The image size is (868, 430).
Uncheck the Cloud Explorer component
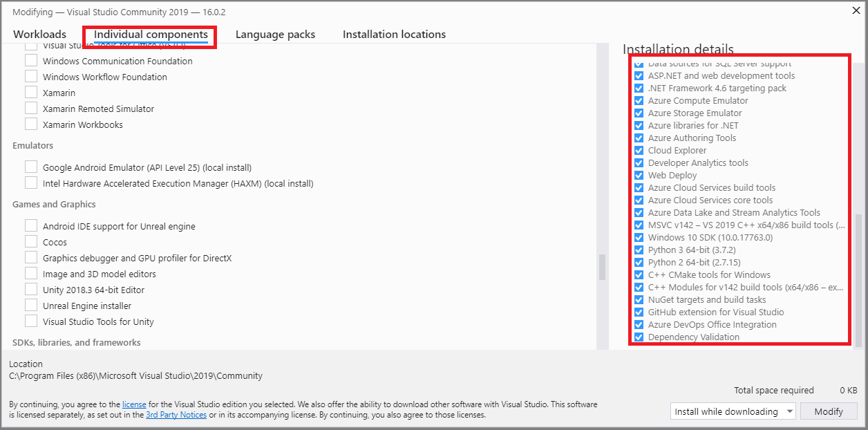point(639,150)
